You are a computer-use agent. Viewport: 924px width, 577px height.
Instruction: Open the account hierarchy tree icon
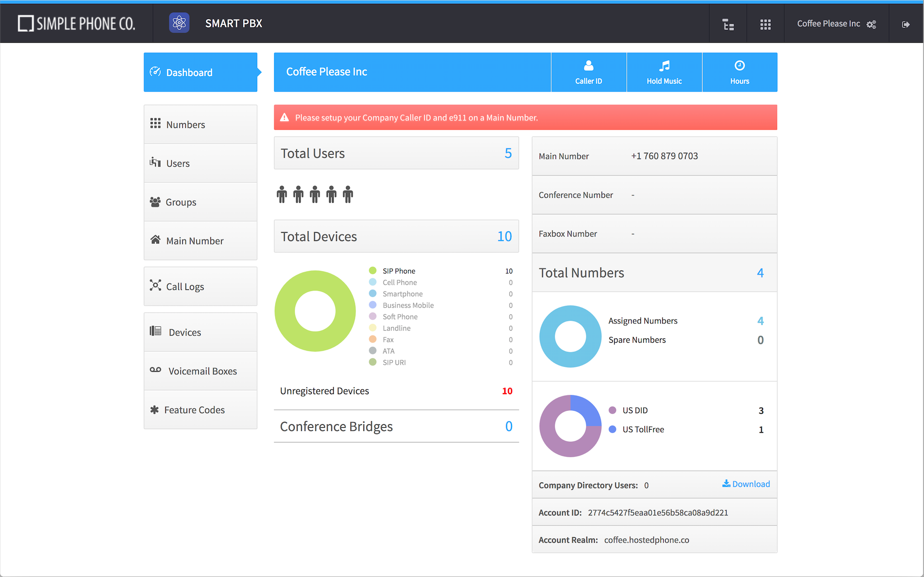pos(728,24)
